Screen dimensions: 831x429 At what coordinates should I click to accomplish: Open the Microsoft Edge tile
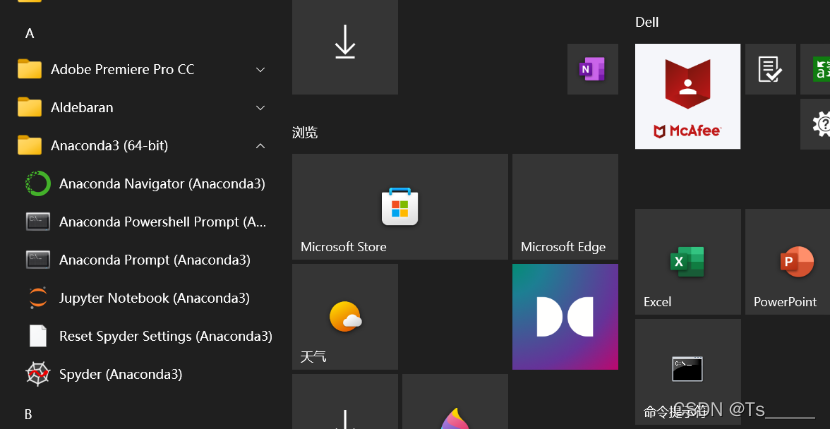[x=565, y=207]
